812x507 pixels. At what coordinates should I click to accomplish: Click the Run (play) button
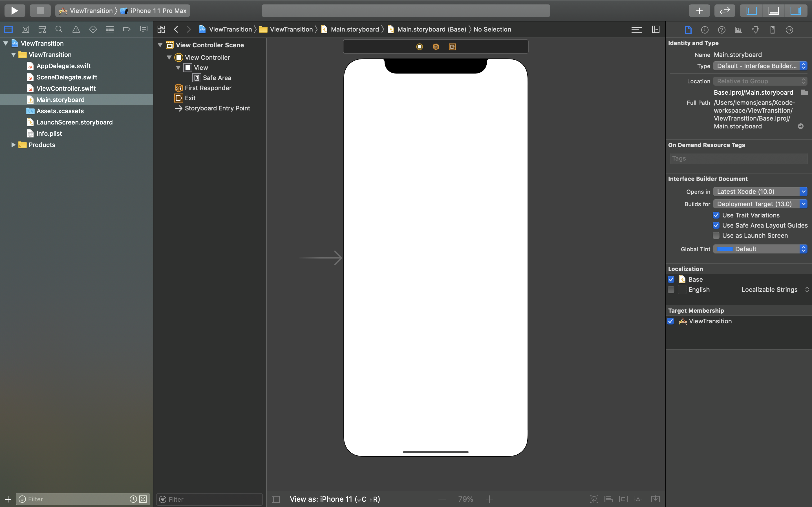tap(14, 11)
